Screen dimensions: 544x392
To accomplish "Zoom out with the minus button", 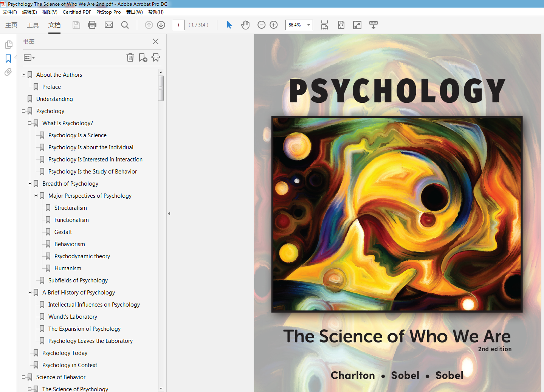I will [x=261, y=25].
